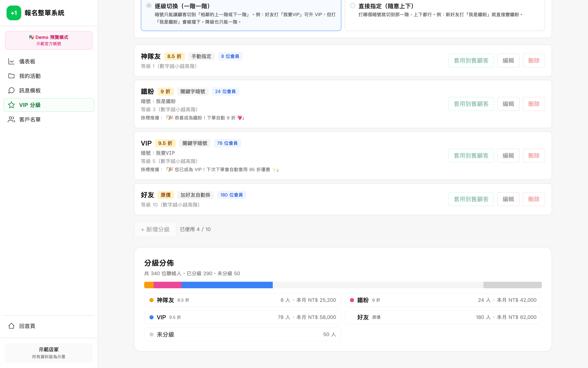
Task: Open 訊息模板 menu item
Action: pos(49,91)
